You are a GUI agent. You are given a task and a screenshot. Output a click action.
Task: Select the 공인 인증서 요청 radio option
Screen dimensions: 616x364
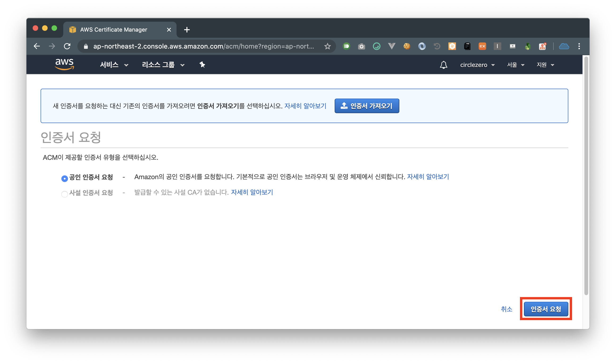65,178
